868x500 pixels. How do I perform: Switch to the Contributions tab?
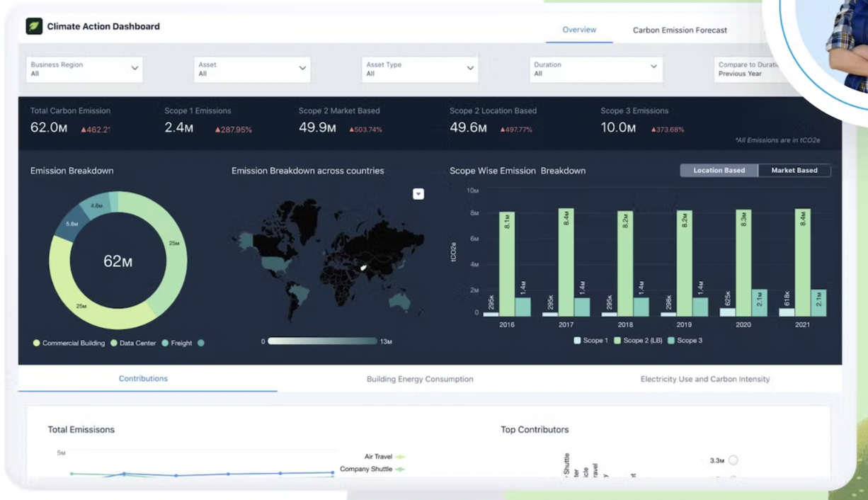tap(143, 379)
